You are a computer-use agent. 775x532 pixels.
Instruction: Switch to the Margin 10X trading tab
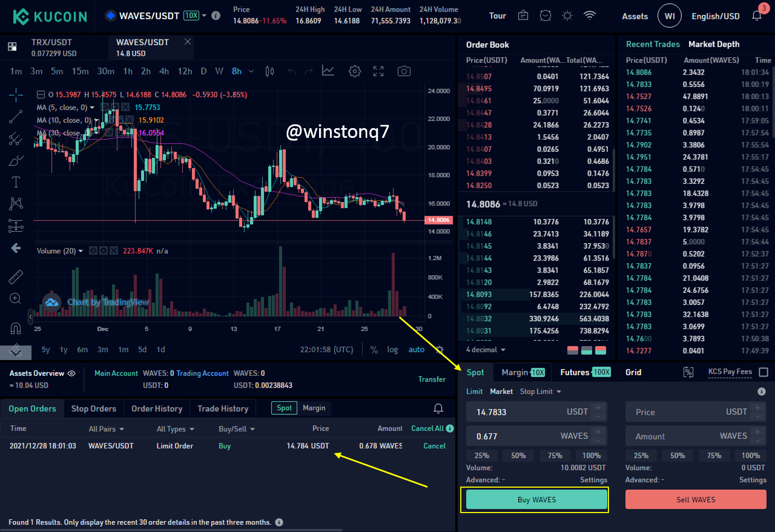(x=523, y=372)
